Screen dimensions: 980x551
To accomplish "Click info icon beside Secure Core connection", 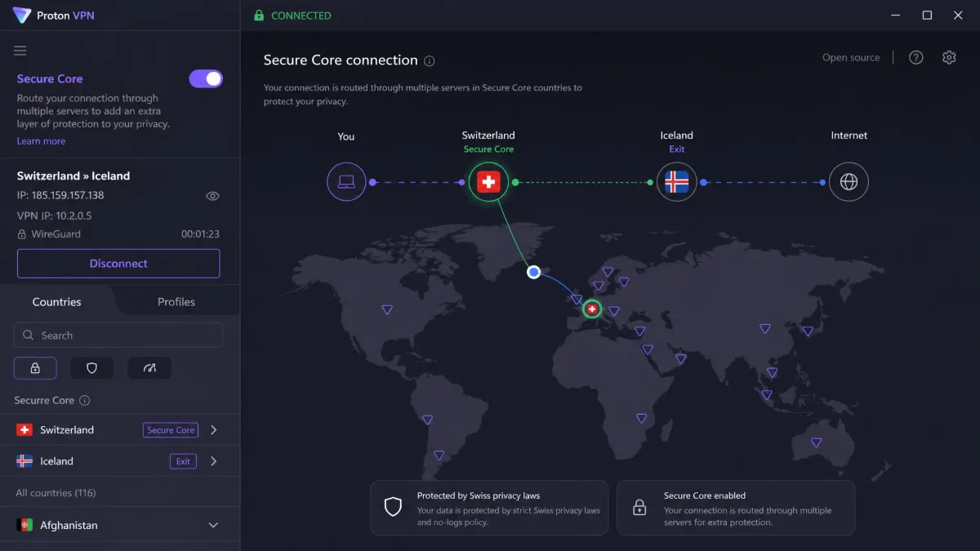I will coord(430,61).
